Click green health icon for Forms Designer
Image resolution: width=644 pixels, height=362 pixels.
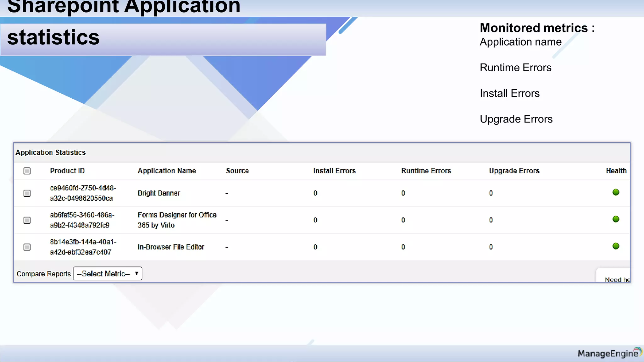pyautogui.click(x=616, y=219)
